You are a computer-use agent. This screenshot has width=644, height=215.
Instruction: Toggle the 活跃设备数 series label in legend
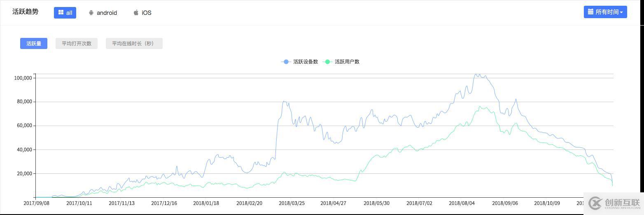tap(306, 62)
